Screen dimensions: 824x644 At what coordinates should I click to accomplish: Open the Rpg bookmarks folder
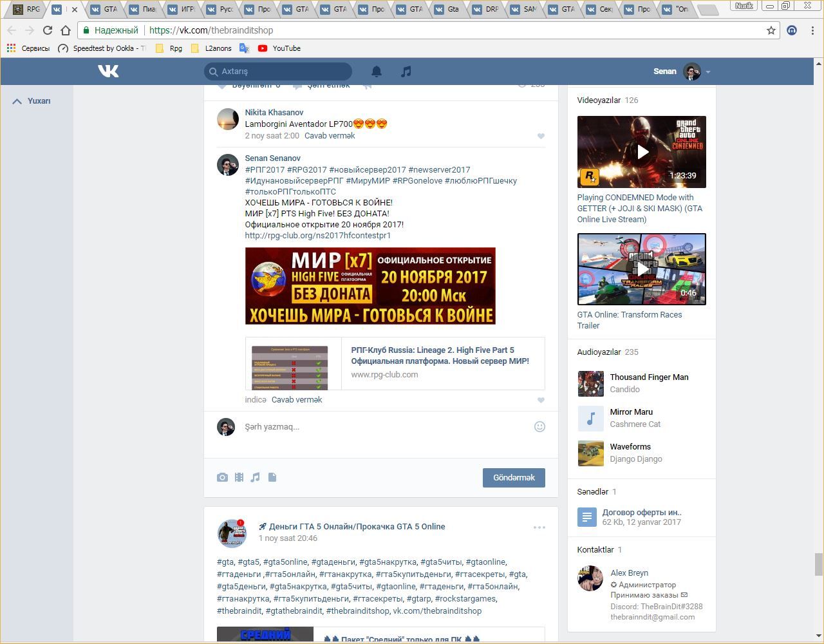point(169,48)
